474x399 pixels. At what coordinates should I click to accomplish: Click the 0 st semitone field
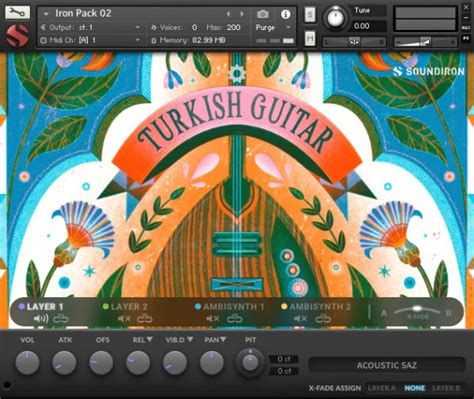[x=284, y=359]
